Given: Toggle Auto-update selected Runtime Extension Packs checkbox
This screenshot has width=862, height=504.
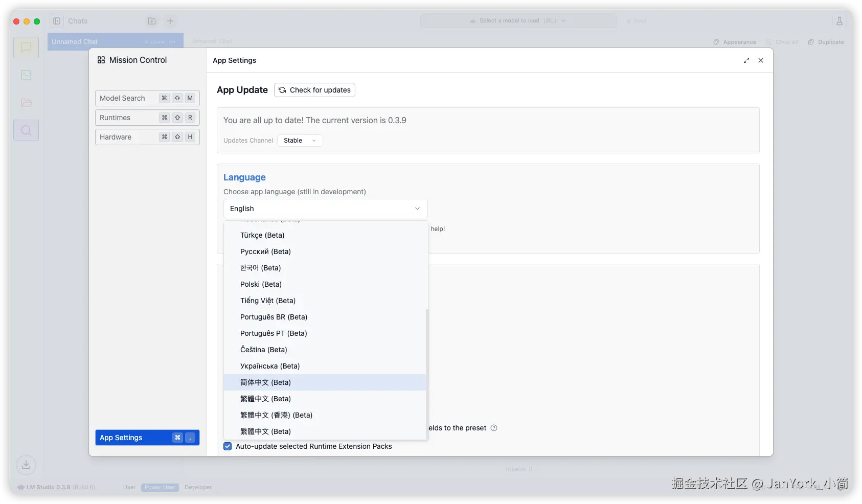Looking at the screenshot, I should (228, 446).
